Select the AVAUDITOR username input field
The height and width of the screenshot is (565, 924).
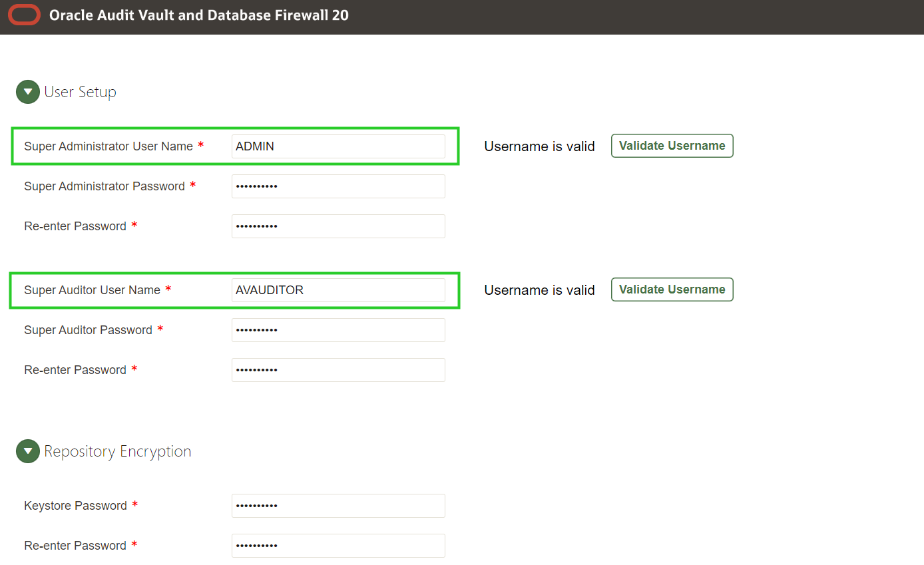[x=338, y=289]
